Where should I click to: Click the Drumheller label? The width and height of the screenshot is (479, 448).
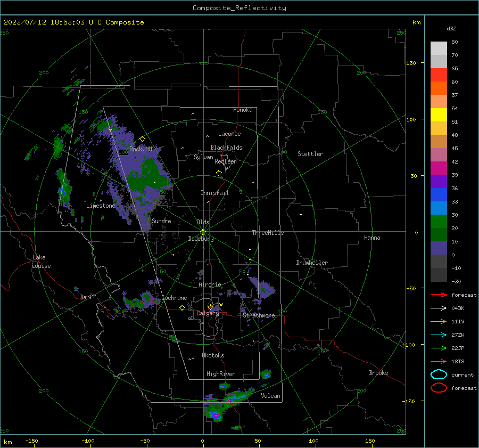click(x=312, y=263)
